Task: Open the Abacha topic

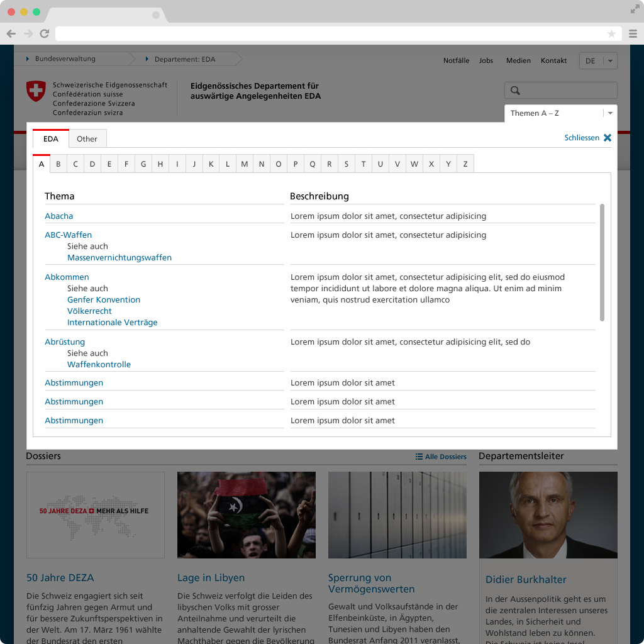Action: point(58,216)
